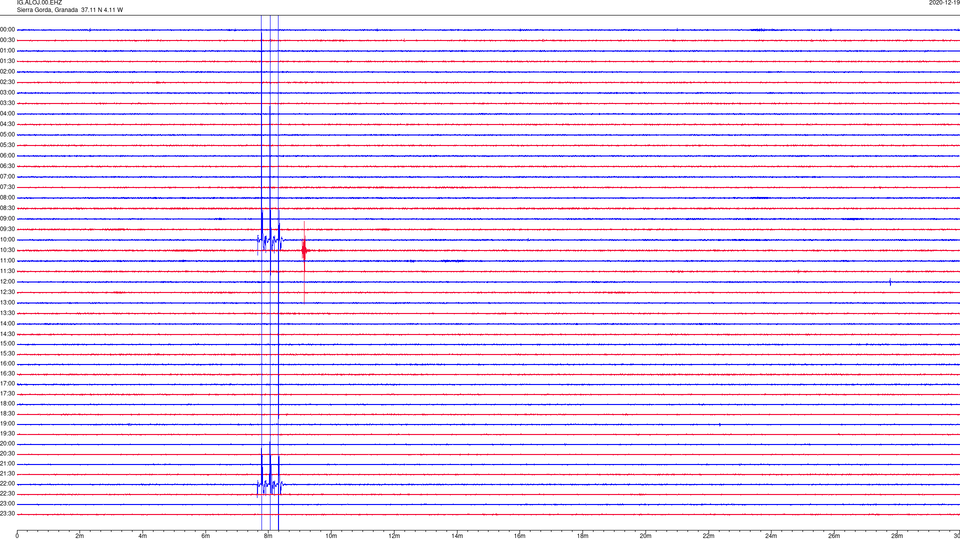960x540 pixels.
Task: Click the blue calibration pulse cluster on the 10:00 trace
Action: tap(270, 242)
